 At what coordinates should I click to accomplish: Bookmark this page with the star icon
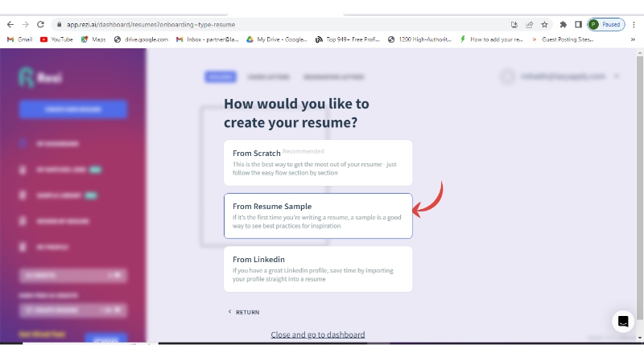click(x=544, y=24)
